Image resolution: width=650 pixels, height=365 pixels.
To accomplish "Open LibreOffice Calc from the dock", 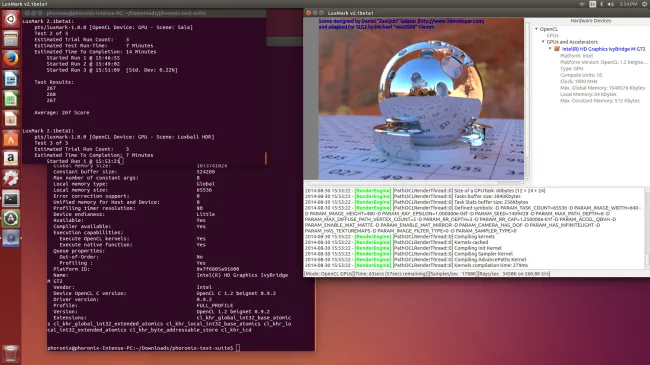I will 11,99.
